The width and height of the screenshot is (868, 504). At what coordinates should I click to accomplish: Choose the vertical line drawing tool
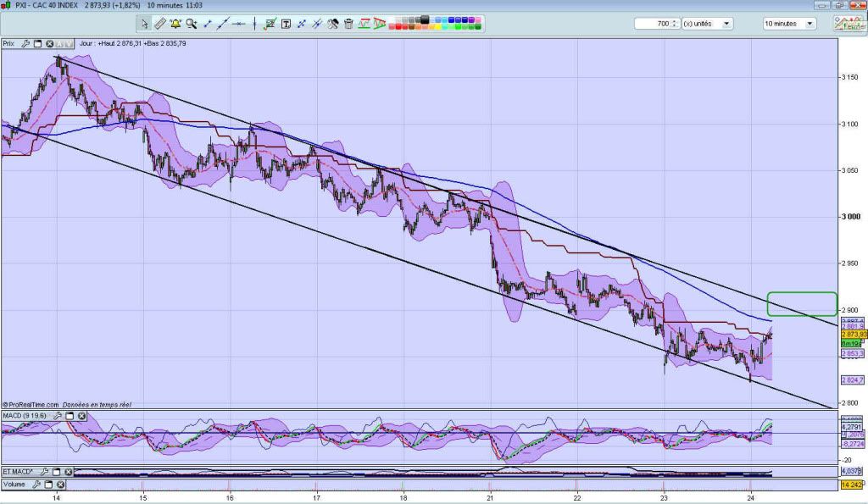[254, 24]
